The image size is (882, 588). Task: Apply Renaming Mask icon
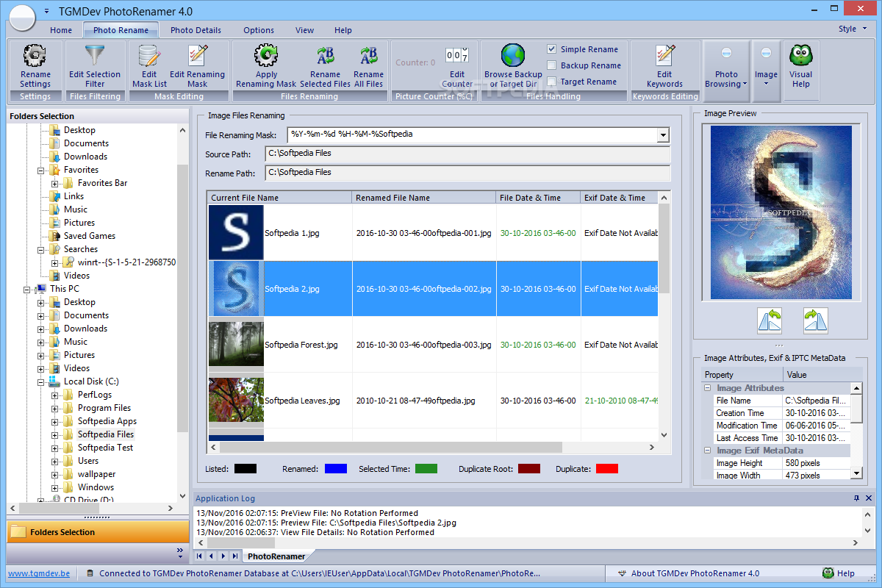(x=266, y=56)
